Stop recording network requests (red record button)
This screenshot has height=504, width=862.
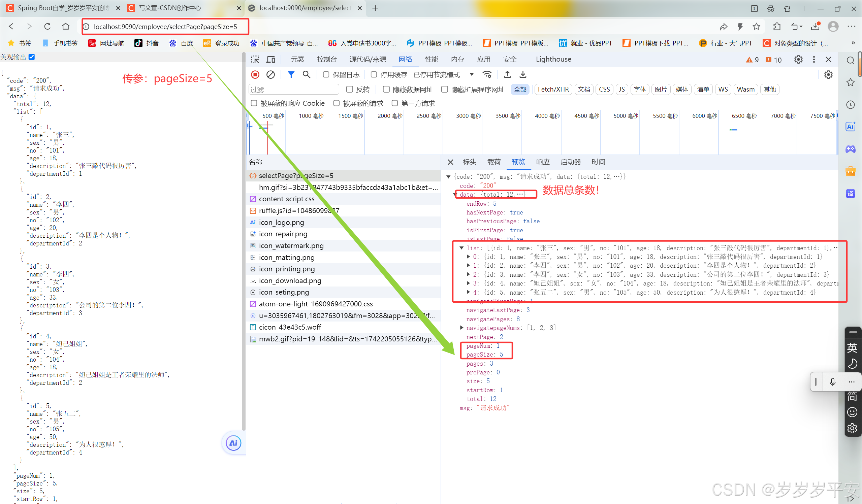coord(255,74)
